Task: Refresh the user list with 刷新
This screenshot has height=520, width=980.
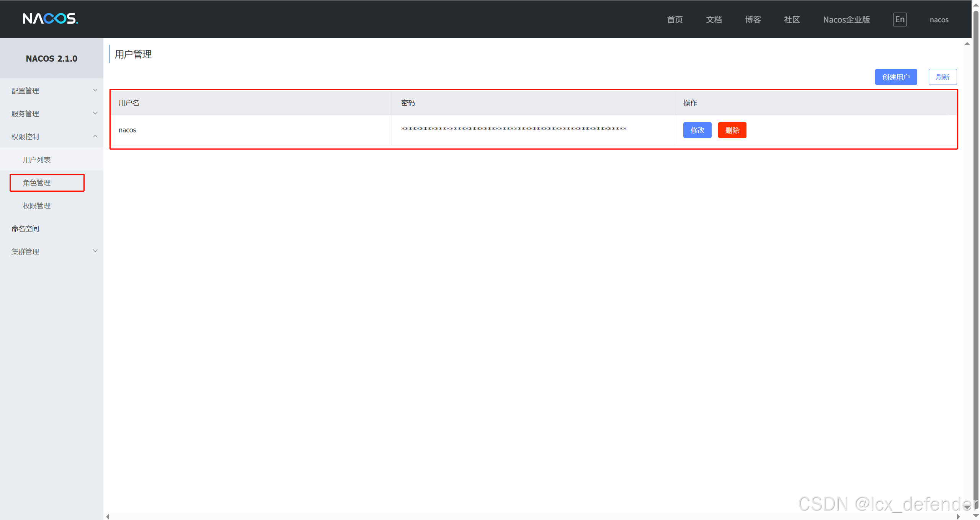Action: click(942, 77)
